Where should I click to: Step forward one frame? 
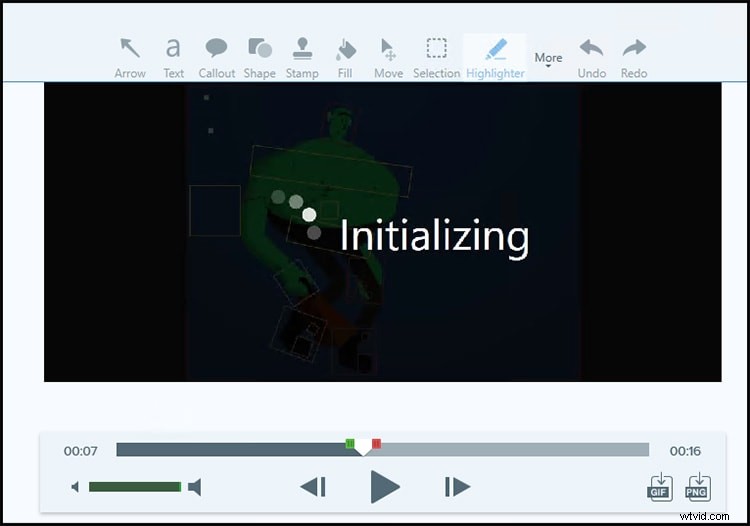(x=457, y=487)
